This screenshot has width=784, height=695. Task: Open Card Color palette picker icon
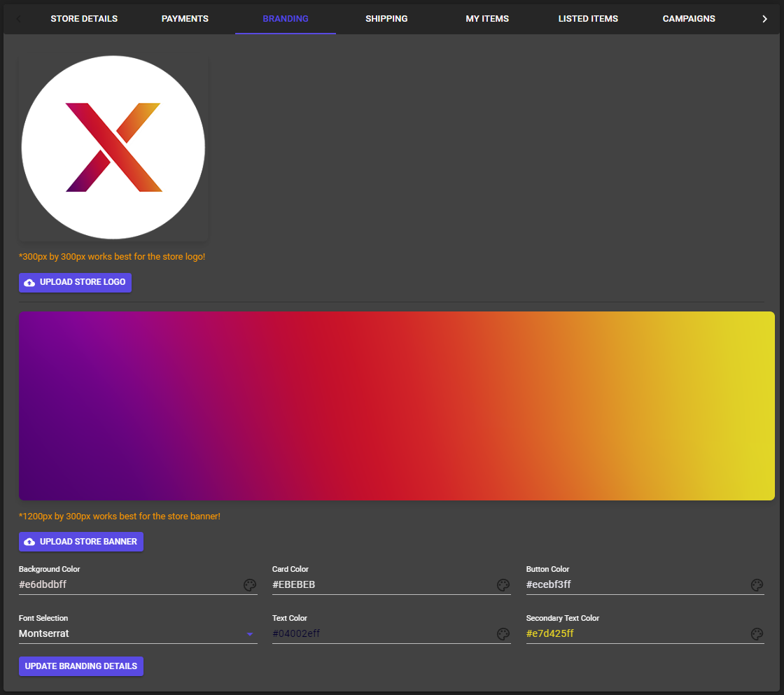tap(503, 585)
